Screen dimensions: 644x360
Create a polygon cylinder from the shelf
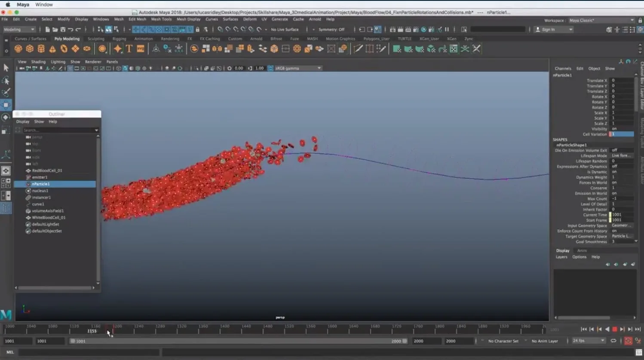(41, 49)
